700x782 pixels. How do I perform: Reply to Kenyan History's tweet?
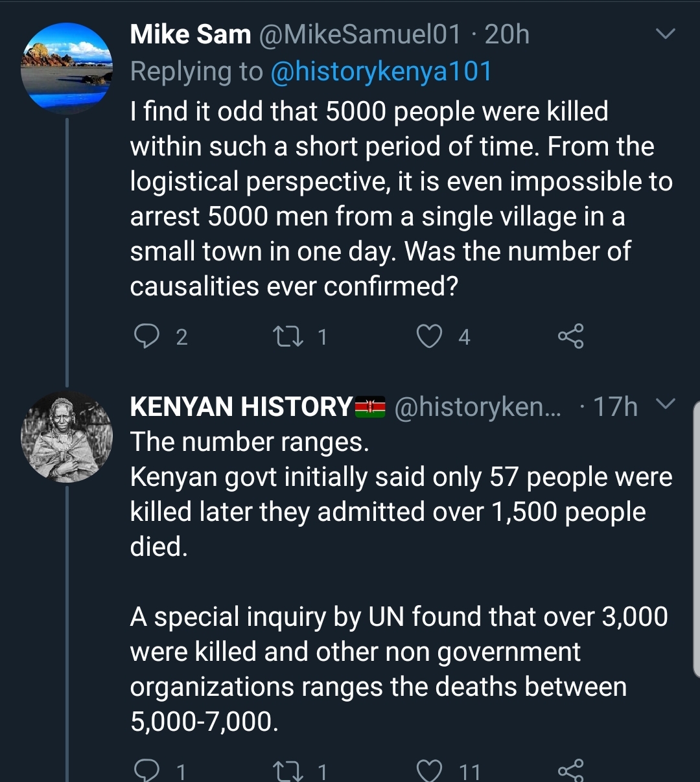[x=146, y=770]
